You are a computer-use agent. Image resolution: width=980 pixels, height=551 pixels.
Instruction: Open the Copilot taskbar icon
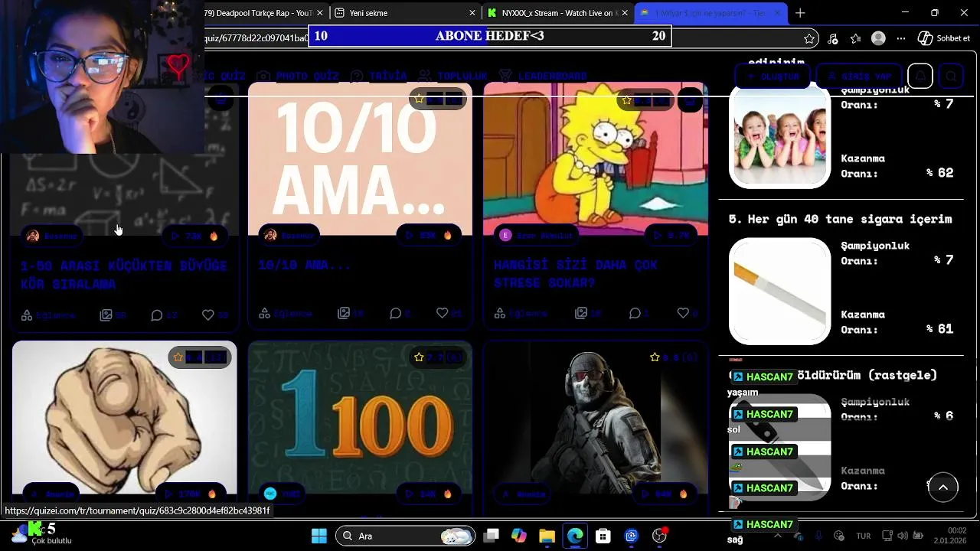point(519,536)
